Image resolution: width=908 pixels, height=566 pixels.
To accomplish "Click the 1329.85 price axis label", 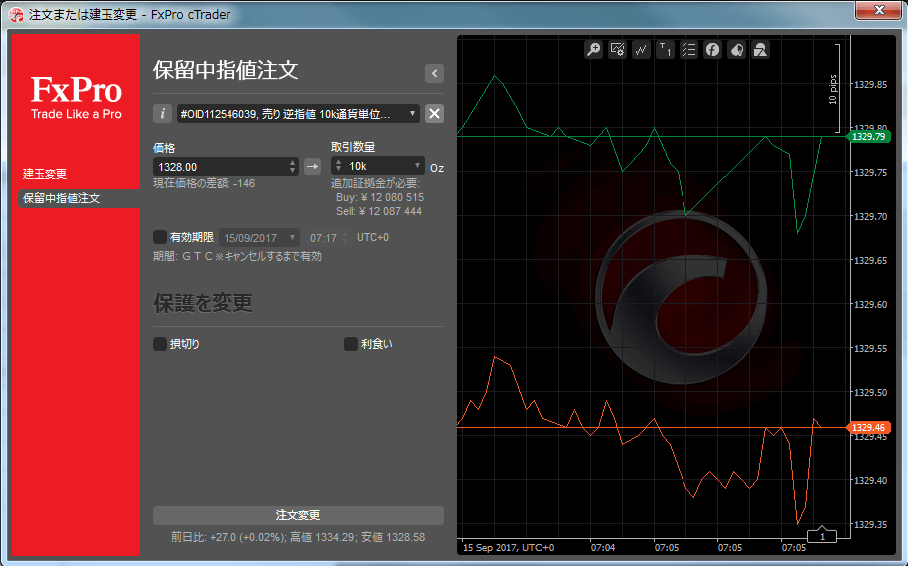I will (x=870, y=85).
